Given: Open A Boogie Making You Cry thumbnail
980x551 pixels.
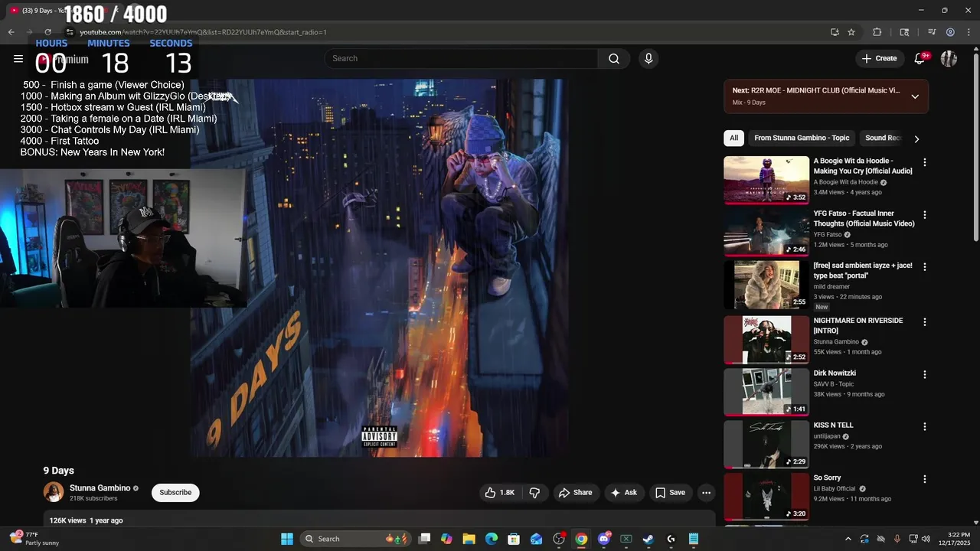Looking at the screenshot, I should click(x=766, y=180).
